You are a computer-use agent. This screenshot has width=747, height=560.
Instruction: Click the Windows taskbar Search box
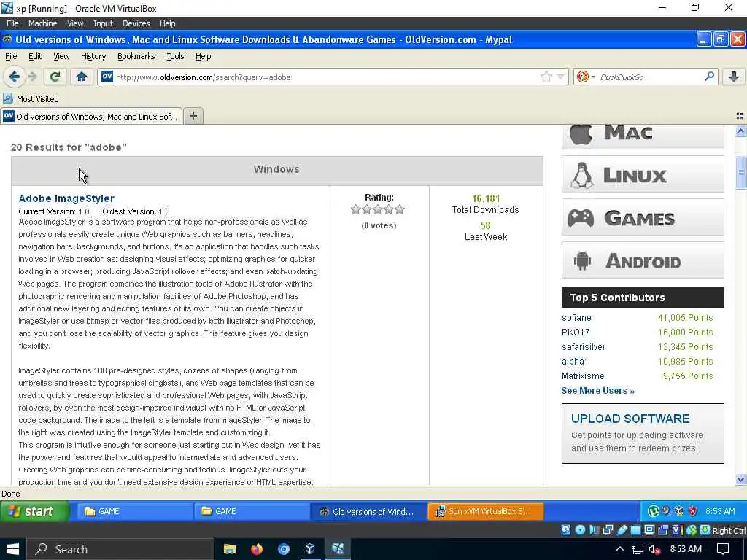[x=120, y=549]
